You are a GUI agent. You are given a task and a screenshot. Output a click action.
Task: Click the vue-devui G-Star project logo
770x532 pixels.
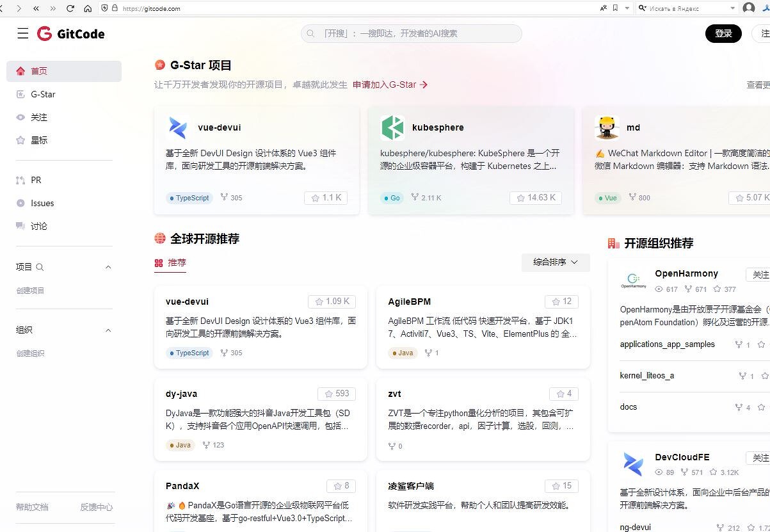click(177, 127)
